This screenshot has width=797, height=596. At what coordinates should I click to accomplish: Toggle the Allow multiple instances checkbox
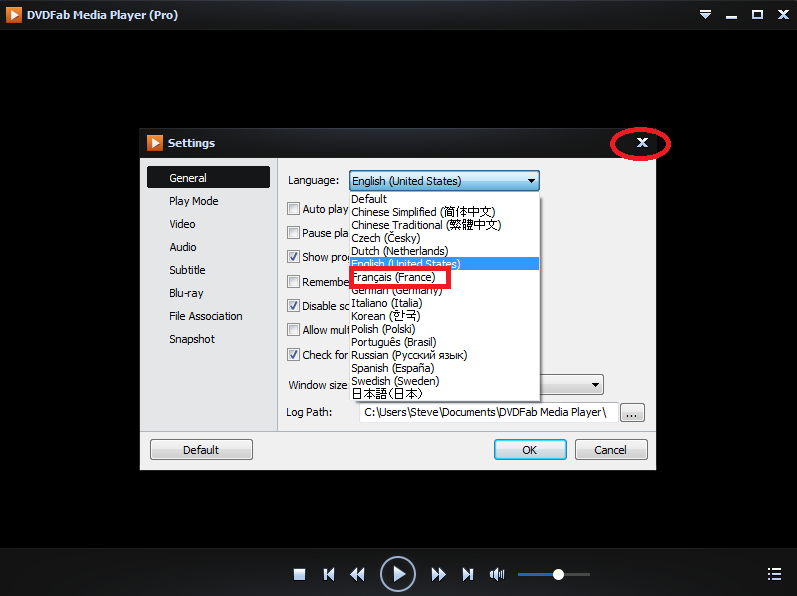tap(293, 330)
